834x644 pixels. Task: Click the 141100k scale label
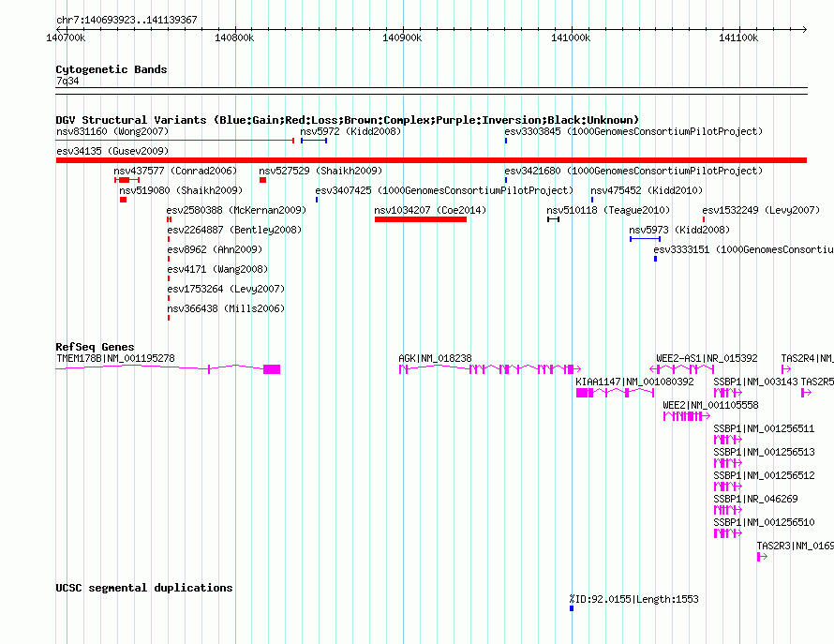(x=738, y=38)
